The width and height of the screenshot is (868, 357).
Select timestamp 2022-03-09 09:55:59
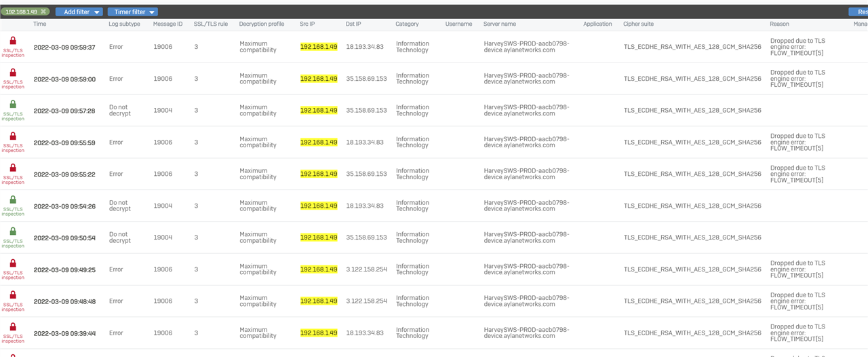64,143
